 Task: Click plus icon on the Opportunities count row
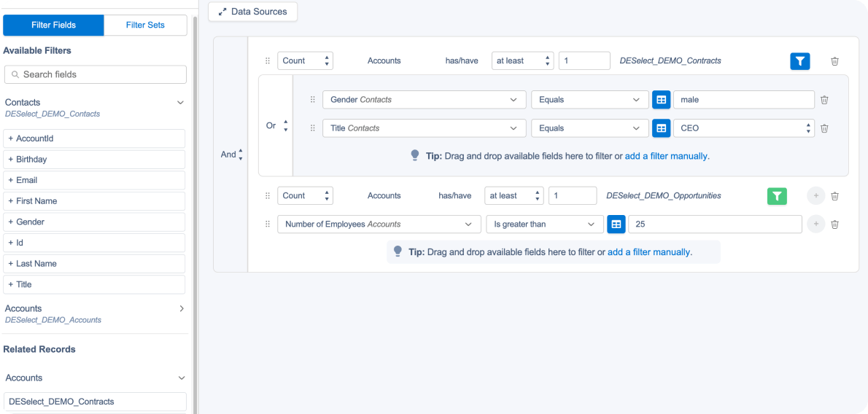point(815,196)
